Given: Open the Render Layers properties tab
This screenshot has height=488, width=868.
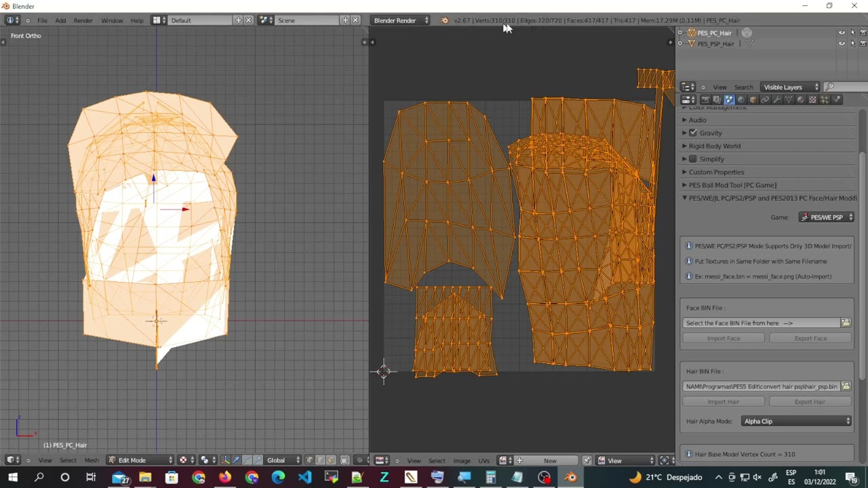Looking at the screenshot, I should [x=717, y=100].
